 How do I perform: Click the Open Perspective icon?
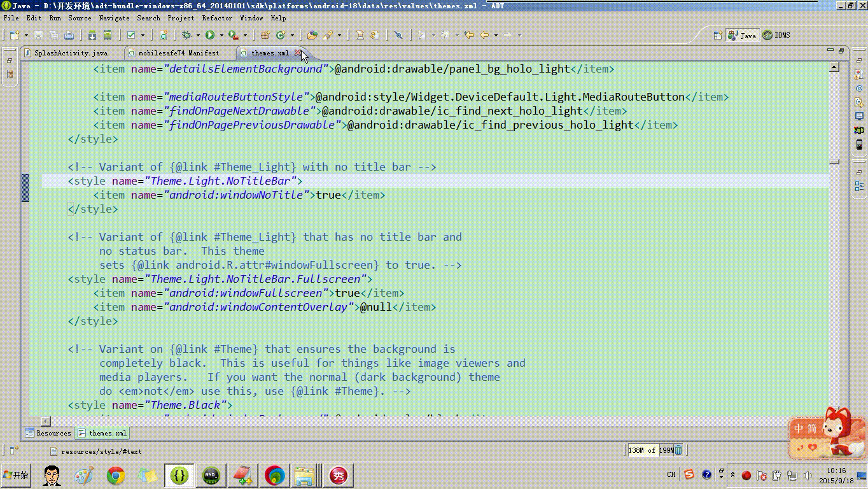[x=718, y=35]
